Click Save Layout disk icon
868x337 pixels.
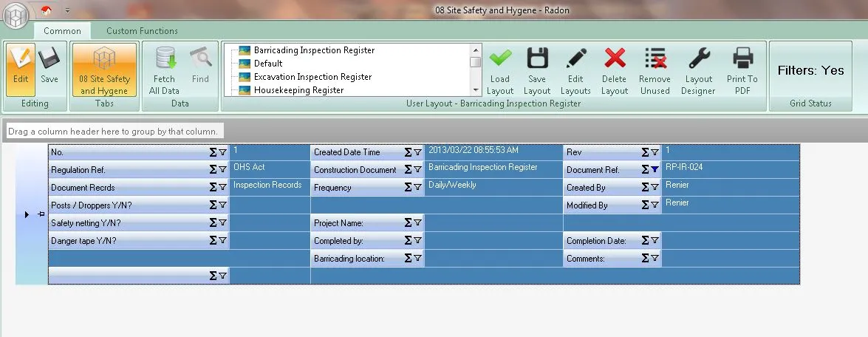537,58
